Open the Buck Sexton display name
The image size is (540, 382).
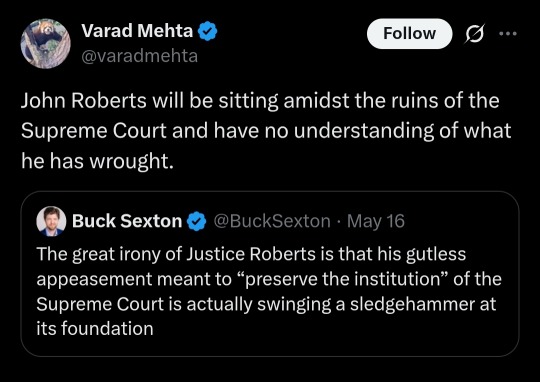click(x=127, y=221)
